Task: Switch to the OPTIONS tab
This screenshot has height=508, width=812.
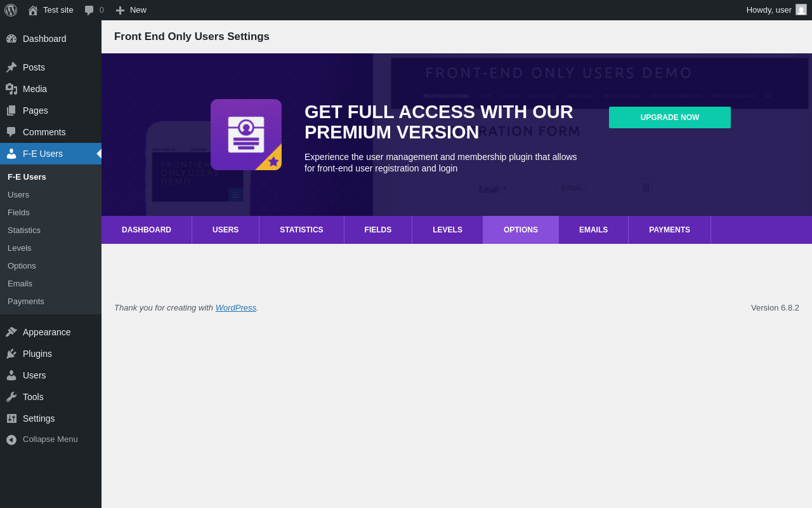Action: 521,230
